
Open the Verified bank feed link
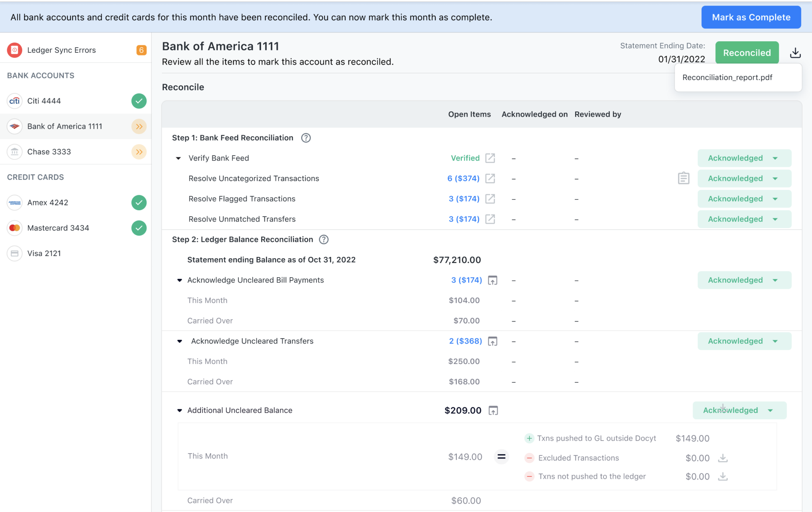(465, 158)
